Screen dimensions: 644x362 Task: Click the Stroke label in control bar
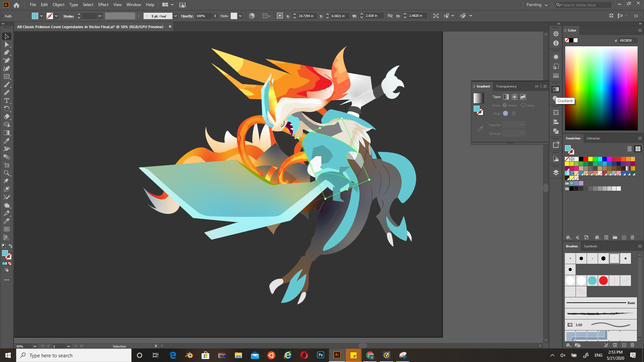point(68,16)
